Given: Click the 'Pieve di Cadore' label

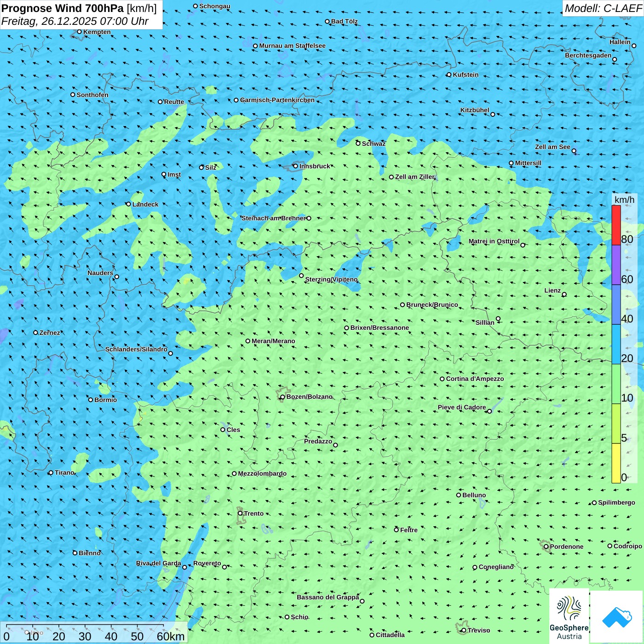Looking at the screenshot, I should coord(462,408).
